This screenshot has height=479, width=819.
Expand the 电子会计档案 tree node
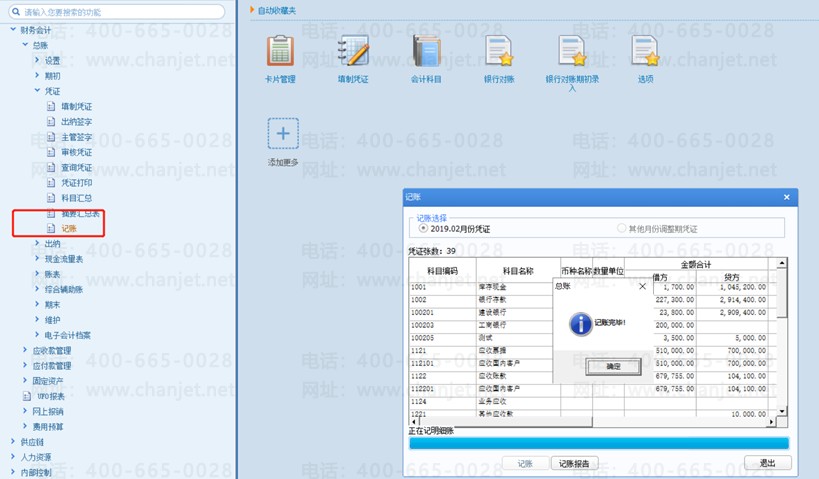coord(37,335)
